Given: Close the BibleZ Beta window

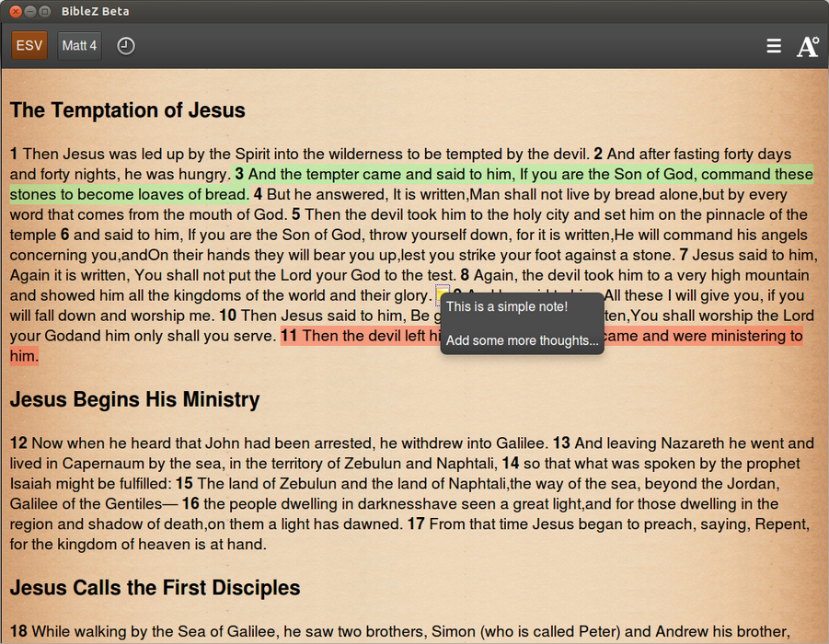Looking at the screenshot, I should click(16, 11).
